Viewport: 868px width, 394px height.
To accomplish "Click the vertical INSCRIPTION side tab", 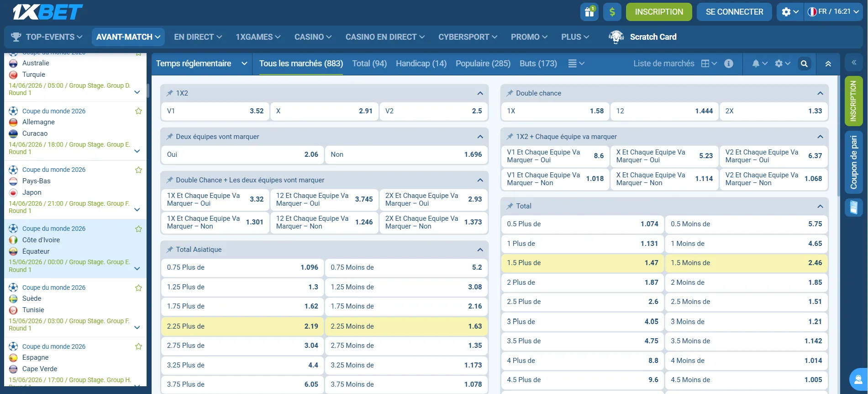I will [x=853, y=101].
